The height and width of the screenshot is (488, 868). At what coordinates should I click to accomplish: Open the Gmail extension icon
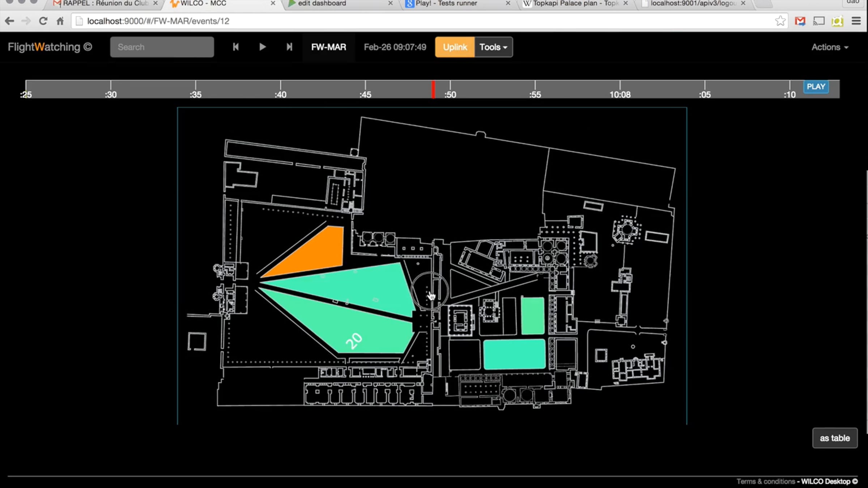pos(800,21)
